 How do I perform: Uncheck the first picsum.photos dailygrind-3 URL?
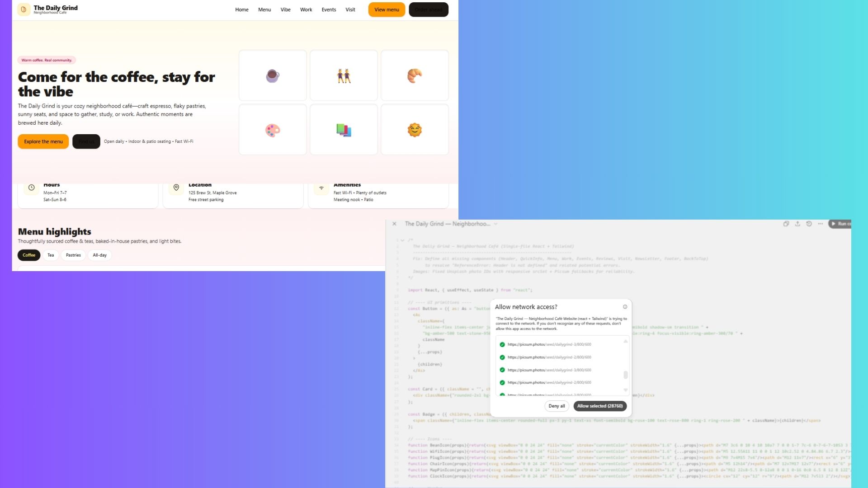point(502,345)
